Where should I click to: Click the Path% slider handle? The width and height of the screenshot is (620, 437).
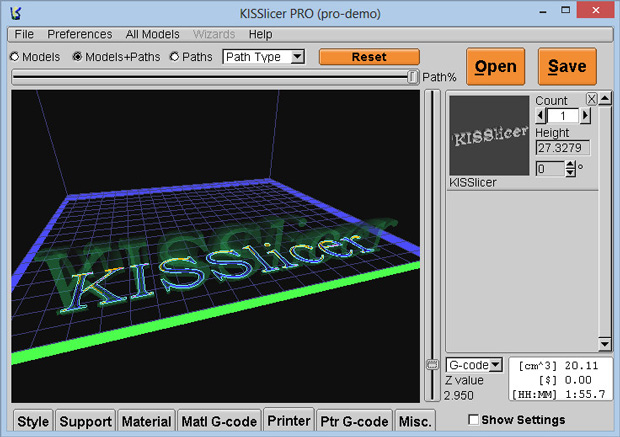(x=412, y=77)
